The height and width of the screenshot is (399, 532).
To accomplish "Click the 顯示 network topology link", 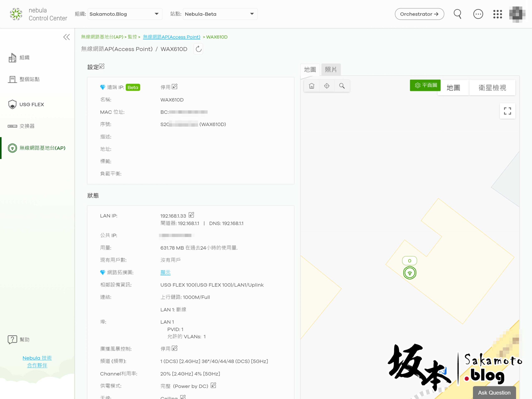I will pos(165,273).
